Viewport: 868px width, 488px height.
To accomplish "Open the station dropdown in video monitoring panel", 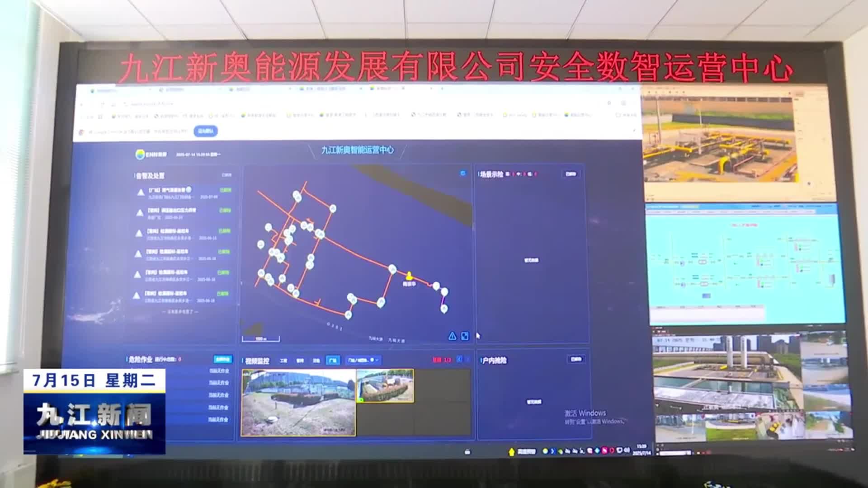I will coord(363,360).
